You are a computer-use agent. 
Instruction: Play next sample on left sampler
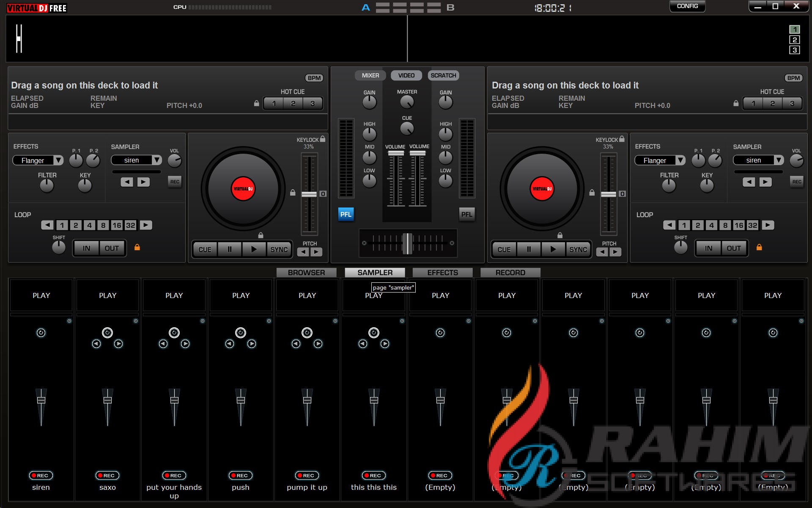(143, 182)
